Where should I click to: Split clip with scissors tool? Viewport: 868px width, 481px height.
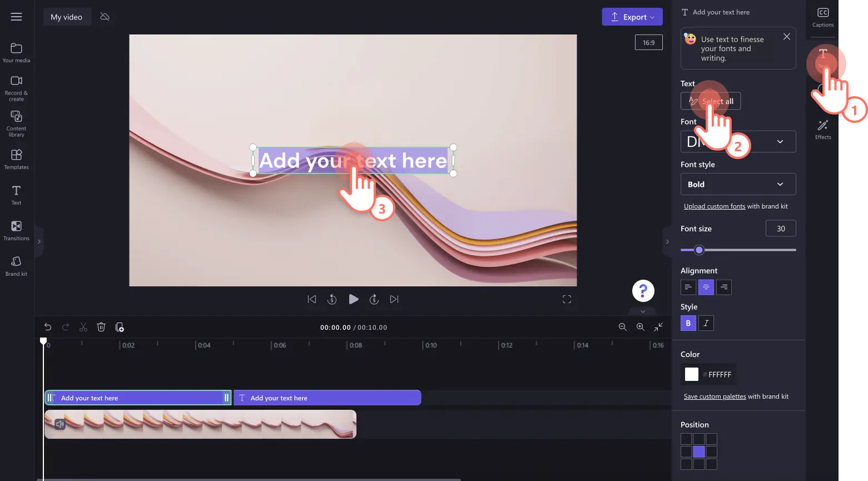pos(83,327)
